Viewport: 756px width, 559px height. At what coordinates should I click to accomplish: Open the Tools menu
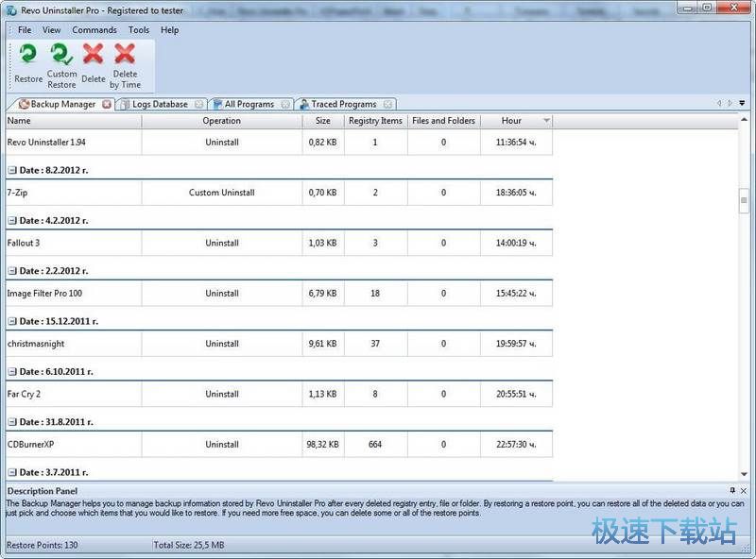pos(139,30)
